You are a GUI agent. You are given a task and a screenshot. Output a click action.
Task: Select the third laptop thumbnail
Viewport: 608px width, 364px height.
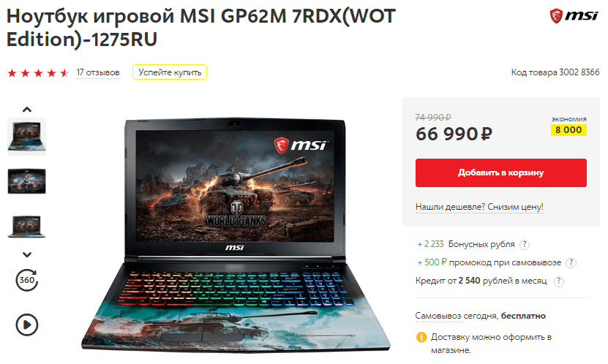[27, 226]
